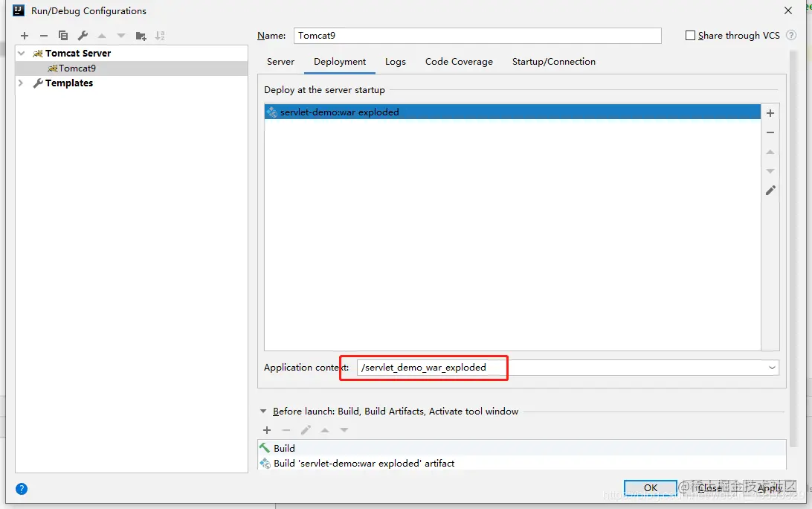Remove the selected configuration from the left toolbar
The height and width of the screenshot is (509, 812).
(x=43, y=36)
